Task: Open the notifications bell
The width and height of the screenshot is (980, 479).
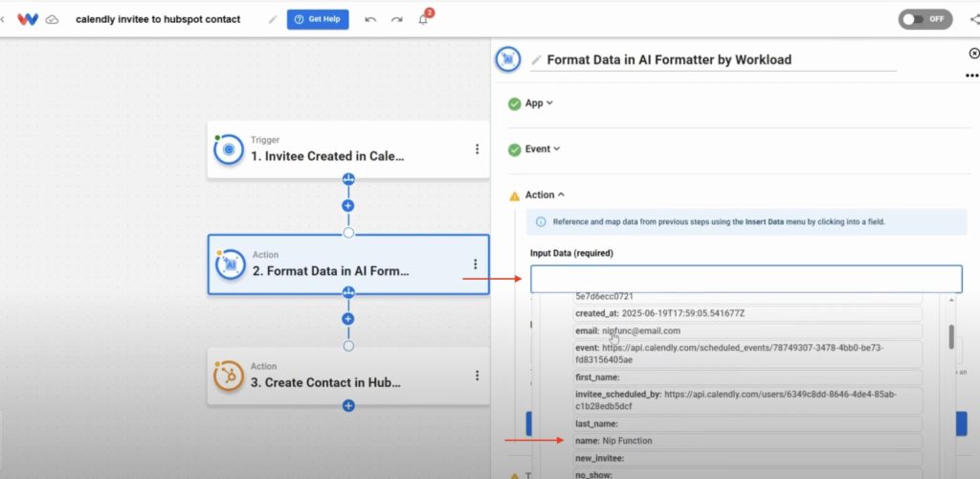Action: pos(423,19)
